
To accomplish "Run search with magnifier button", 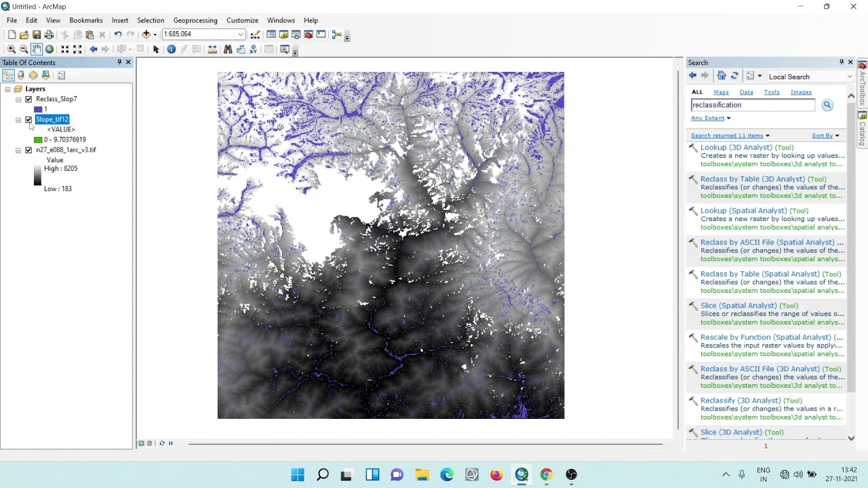I will (x=827, y=105).
